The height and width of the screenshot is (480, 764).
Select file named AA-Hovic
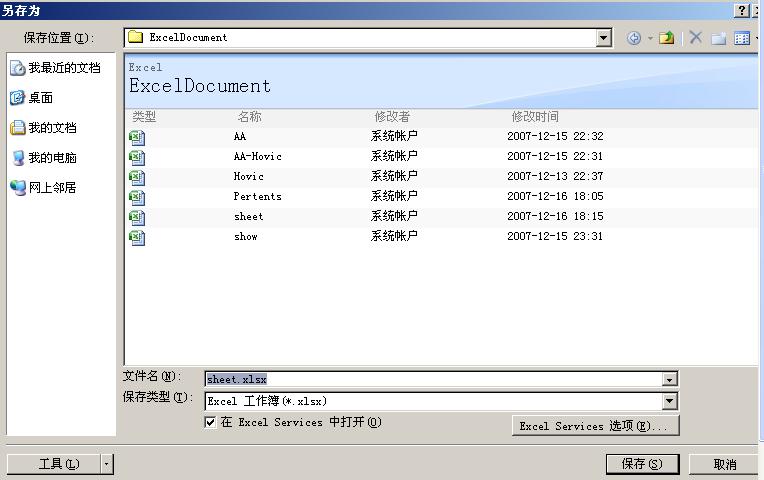(258, 156)
